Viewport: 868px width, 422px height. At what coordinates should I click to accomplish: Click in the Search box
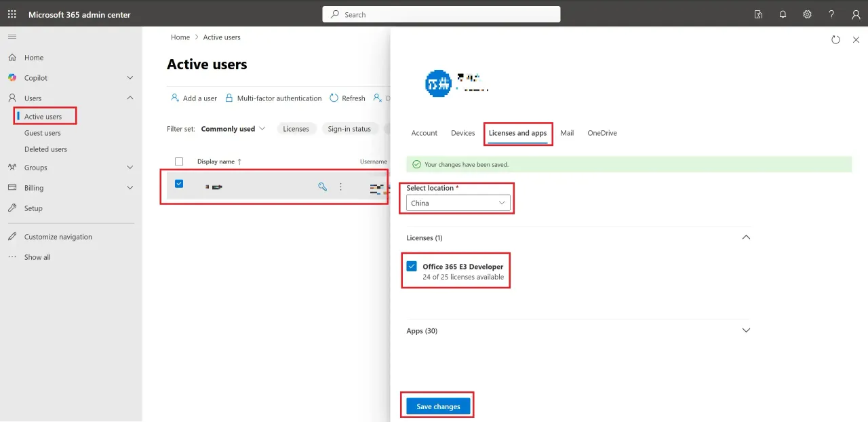(441, 14)
